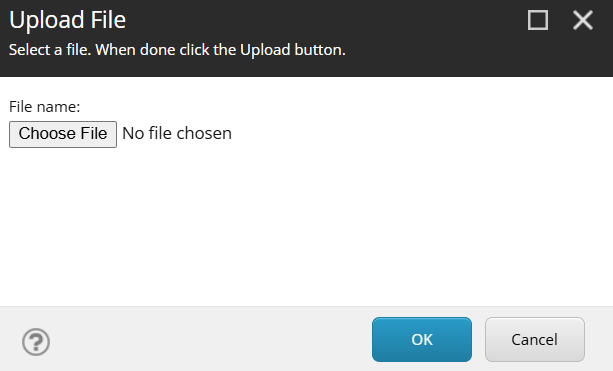The height and width of the screenshot is (371, 613).
Task: Click the empty white dialog body area
Action: point(306,227)
